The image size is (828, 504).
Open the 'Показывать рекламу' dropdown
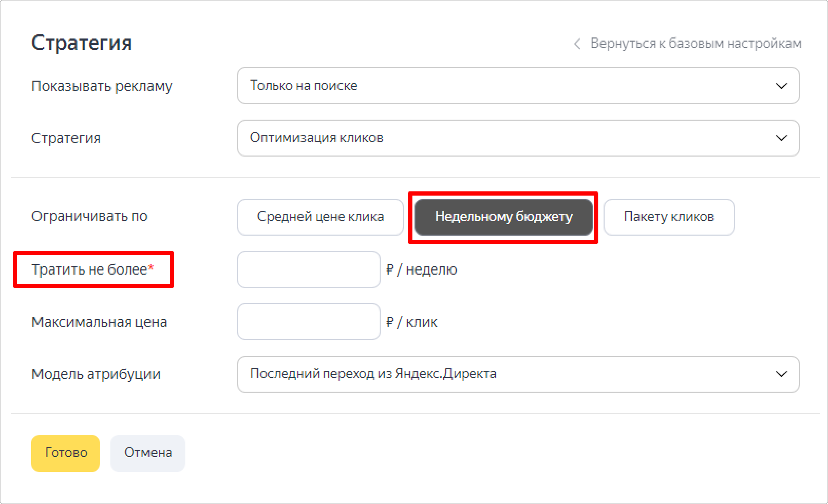pos(517,86)
